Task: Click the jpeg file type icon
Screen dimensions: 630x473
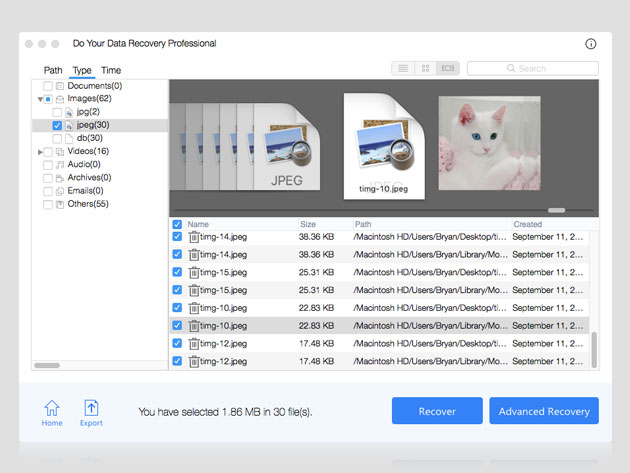Action: click(69, 125)
